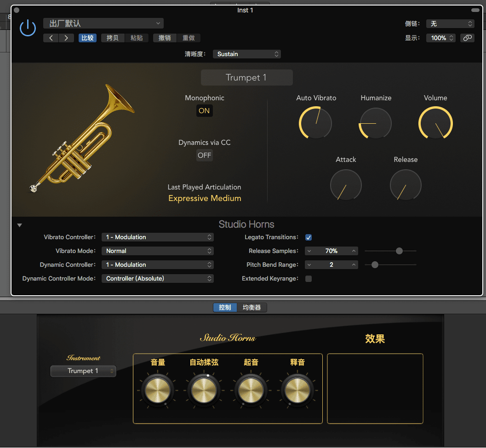Click the link icon button
The image size is (486, 448).
pyautogui.click(x=467, y=38)
